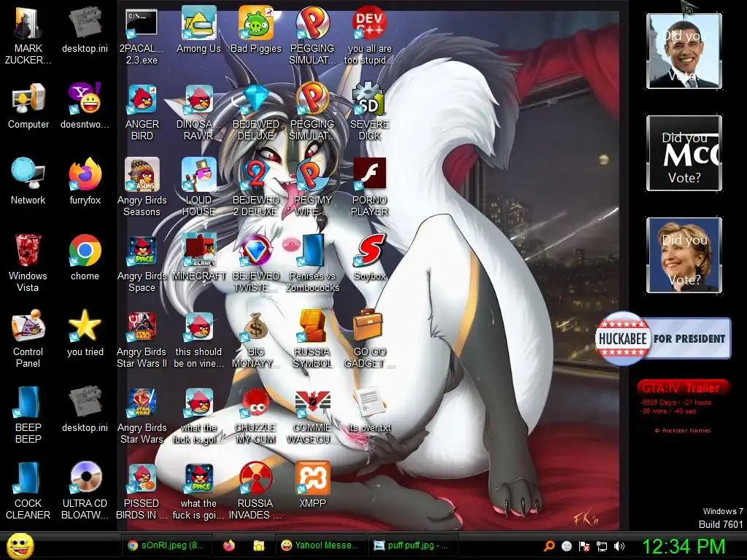Open the BEJEWED TWISTE... shortcut
The height and width of the screenshot is (560, 747).
point(256,262)
